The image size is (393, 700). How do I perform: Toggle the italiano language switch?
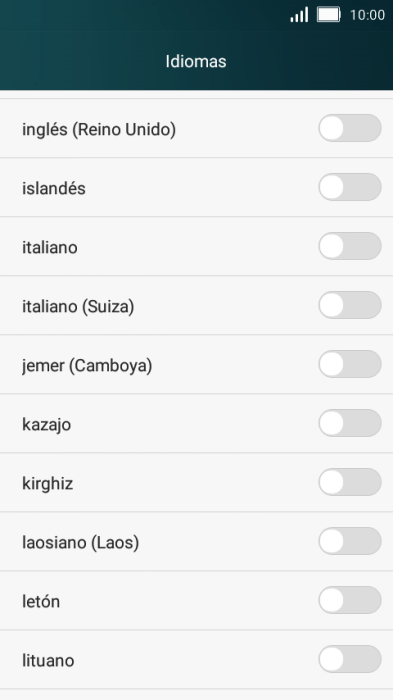(x=350, y=246)
